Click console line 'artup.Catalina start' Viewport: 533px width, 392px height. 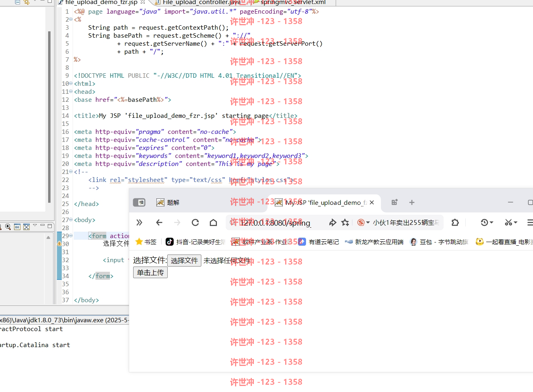[x=35, y=345]
